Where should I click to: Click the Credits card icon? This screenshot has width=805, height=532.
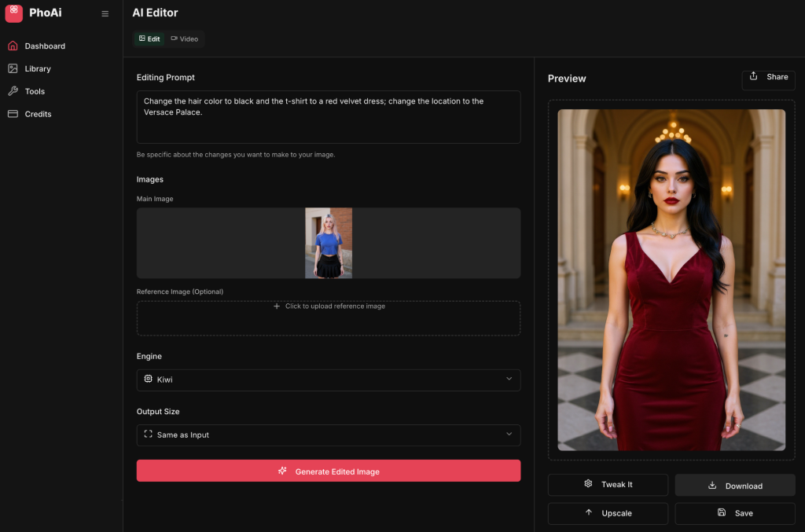13,114
